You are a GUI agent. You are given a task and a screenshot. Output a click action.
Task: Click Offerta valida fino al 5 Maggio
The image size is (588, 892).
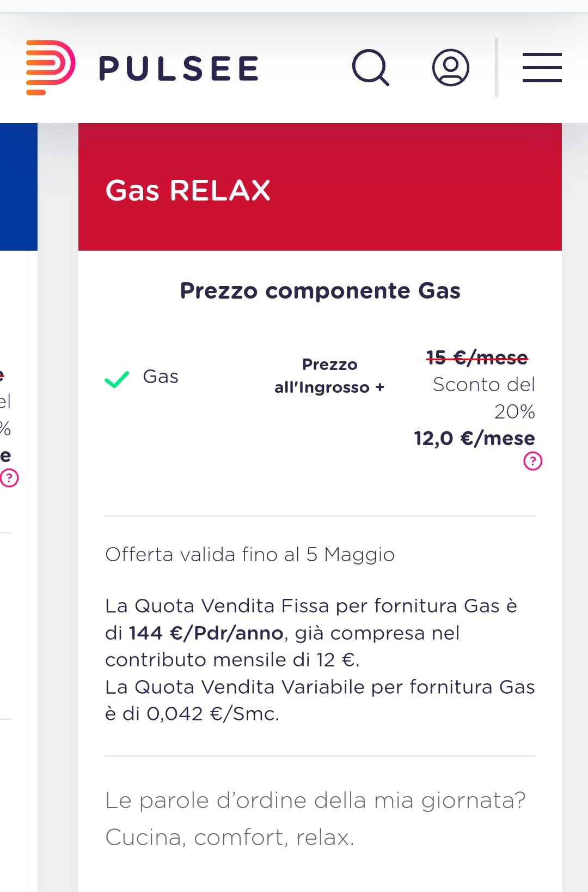[x=250, y=554]
